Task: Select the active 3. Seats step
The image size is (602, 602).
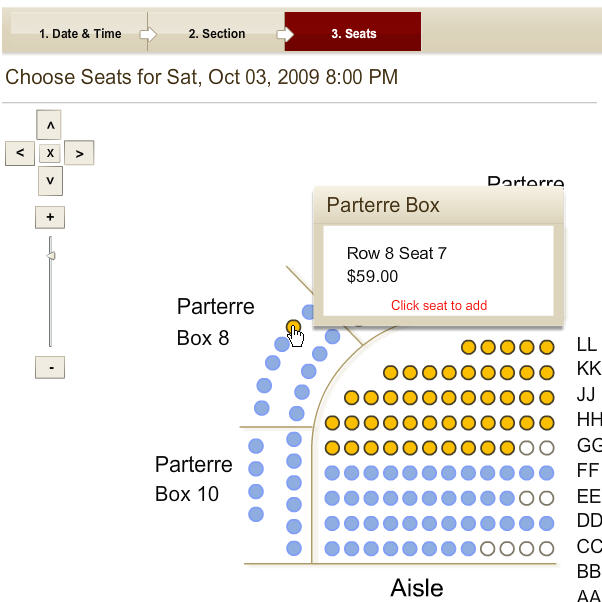Action: (x=353, y=31)
